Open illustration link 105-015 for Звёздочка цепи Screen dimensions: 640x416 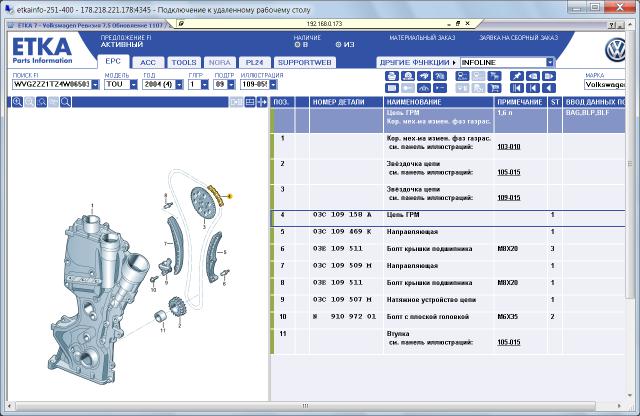pyautogui.click(x=509, y=172)
